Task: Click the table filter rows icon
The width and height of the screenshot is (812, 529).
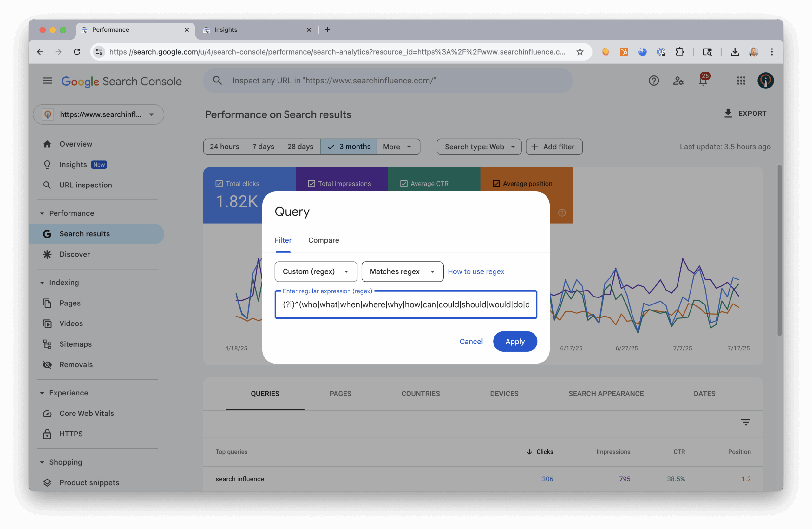Action: click(745, 422)
